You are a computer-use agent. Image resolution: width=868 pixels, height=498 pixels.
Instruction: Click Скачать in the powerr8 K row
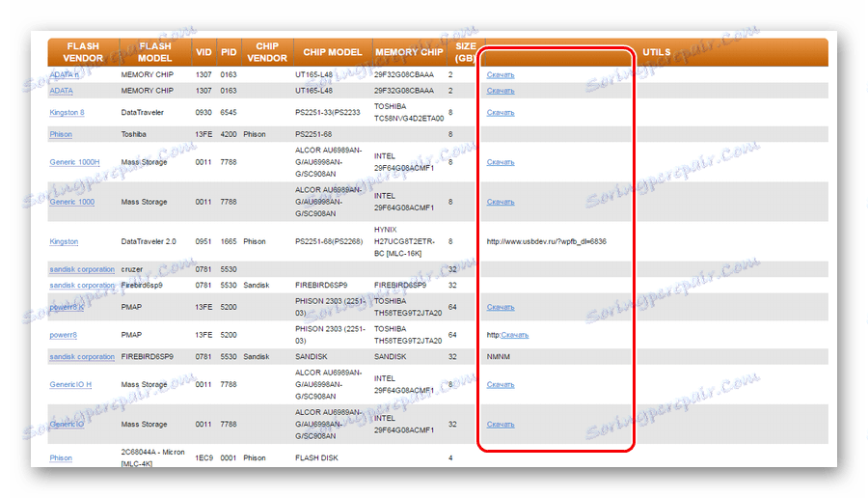tap(501, 308)
